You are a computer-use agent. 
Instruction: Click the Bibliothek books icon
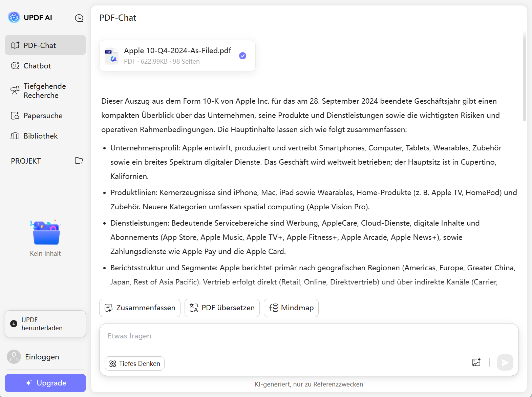click(x=15, y=136)
